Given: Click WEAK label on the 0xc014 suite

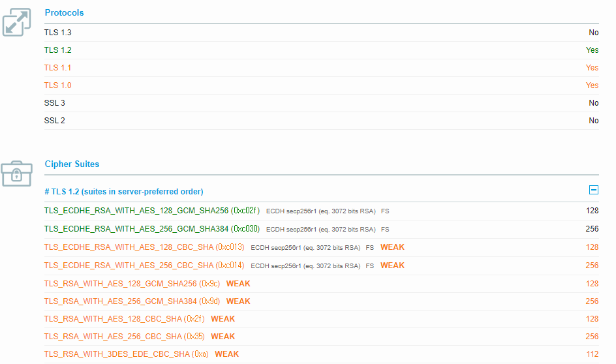Looking at the screenshot, I should (392, 265).
